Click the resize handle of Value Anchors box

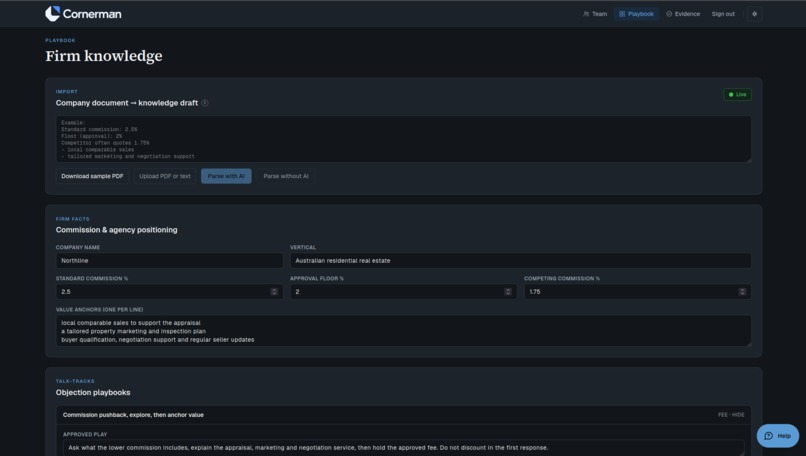click(x=748, y=344)
